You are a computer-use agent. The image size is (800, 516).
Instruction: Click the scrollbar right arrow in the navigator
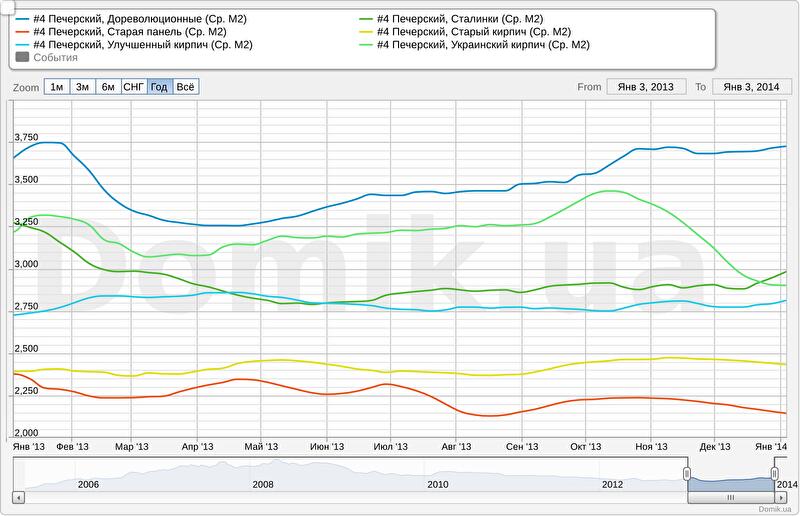pyautogui.click(x=781, y=497)
